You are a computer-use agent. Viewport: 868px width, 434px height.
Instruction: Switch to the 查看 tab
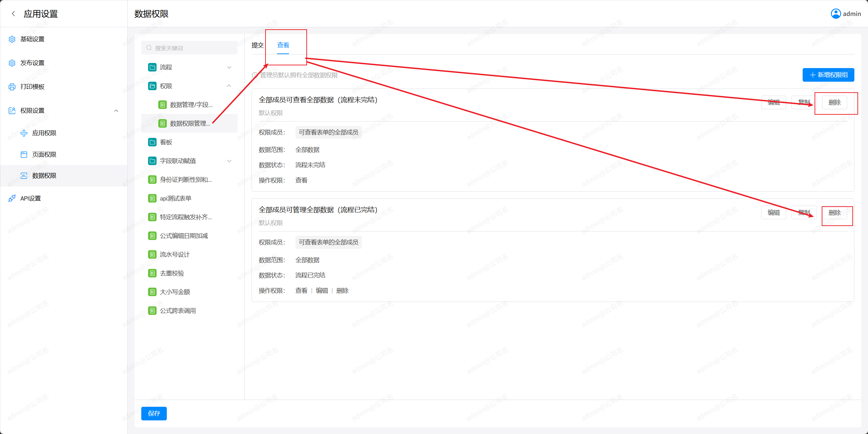[283, 45]
